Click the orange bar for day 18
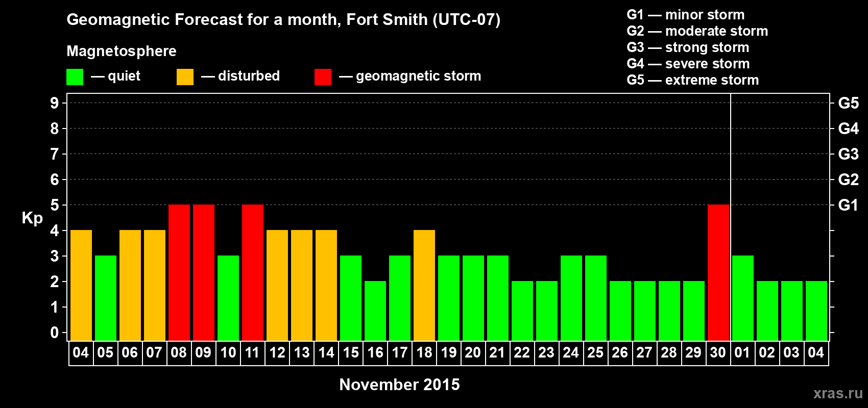The height and width of the screenshot is (408, 868). tap(424, 285)
